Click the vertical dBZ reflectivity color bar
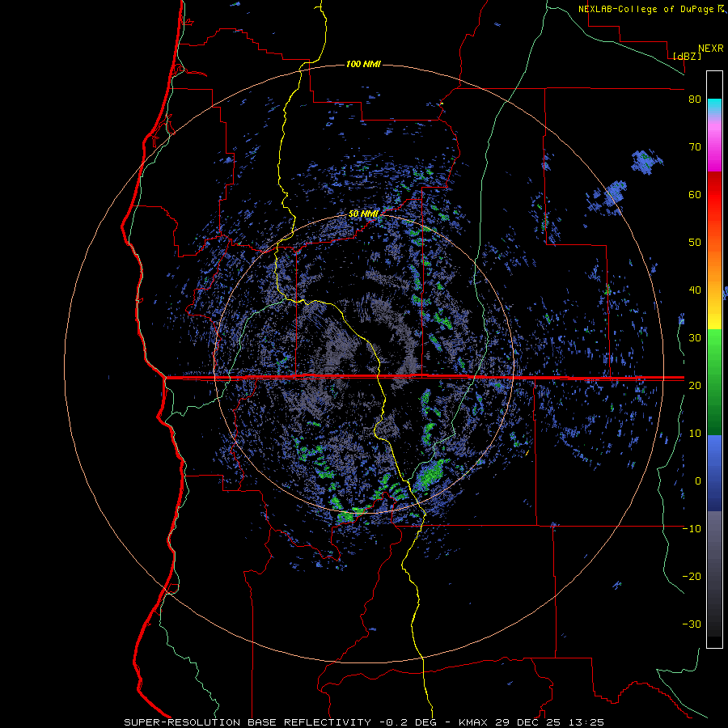Screen dimensions: 728x728 (714, 359)
